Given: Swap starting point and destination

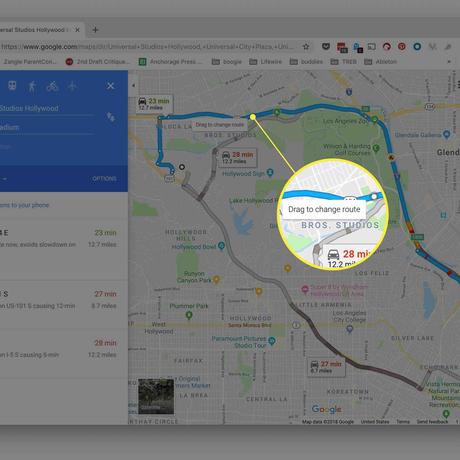Looking at the screenshot, I should coord(111,117).
